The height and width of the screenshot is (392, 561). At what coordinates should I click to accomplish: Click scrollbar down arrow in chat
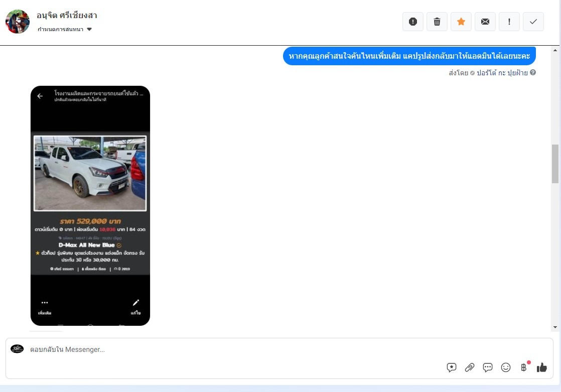point(555,327)
